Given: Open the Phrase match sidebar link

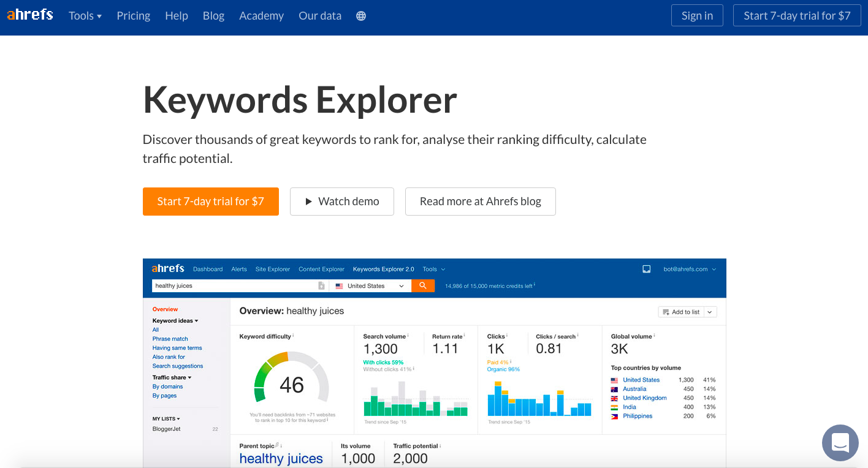Looking at the screenshot, I should point(170,339).
